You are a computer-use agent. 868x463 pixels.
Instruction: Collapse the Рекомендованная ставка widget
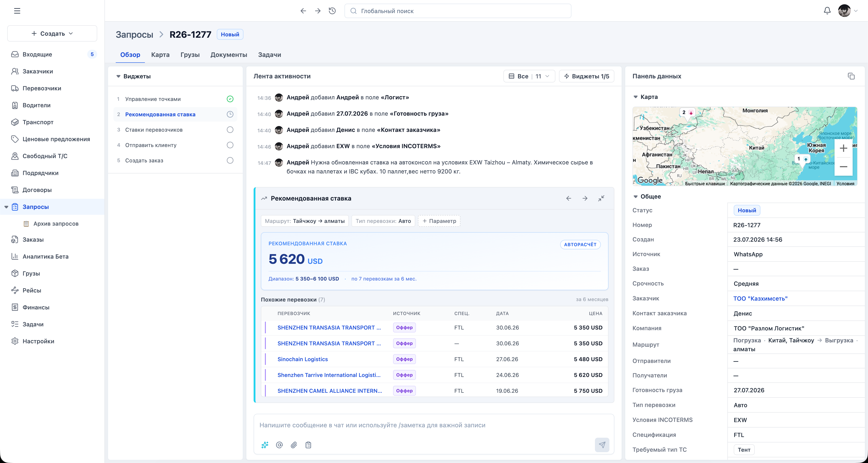click(x=601, y=198)
